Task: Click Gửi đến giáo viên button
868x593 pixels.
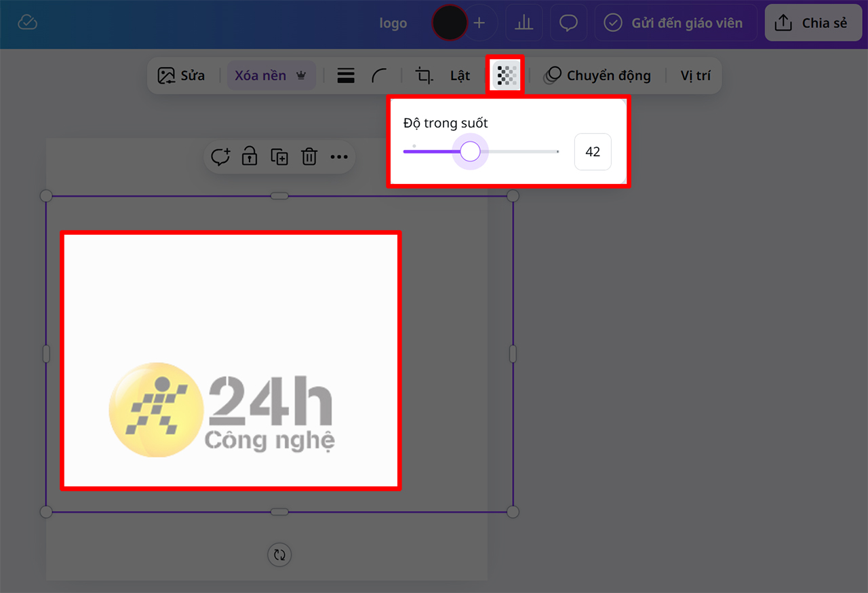Action: [675, 23]
